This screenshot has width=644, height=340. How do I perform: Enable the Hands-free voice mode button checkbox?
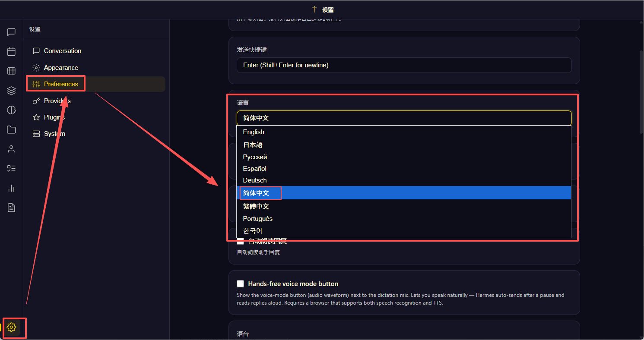[241, 284]
